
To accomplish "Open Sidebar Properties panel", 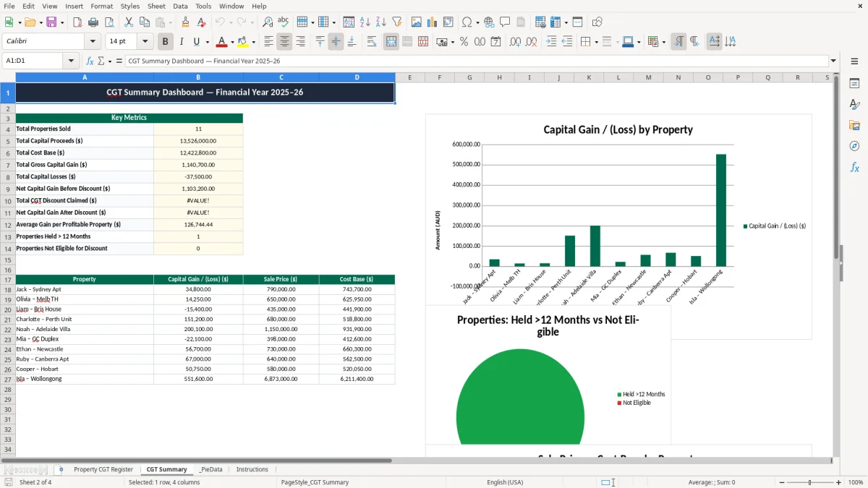I will pyautogui.click(x=854, y=84).
